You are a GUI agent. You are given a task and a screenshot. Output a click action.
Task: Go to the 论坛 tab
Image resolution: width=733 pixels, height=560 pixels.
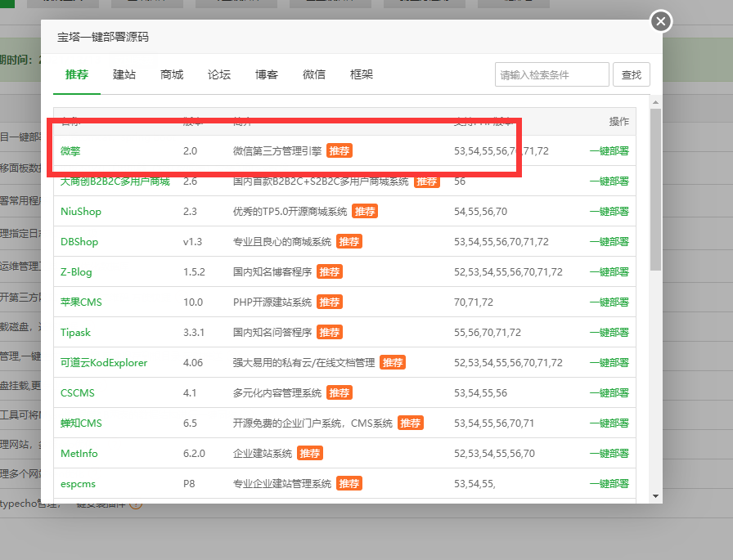pos(219,74)
